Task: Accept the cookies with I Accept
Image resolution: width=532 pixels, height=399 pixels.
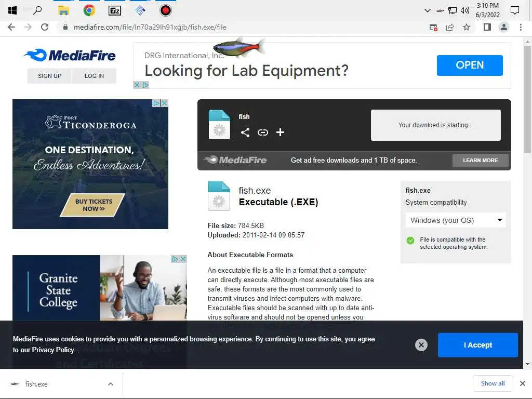Action: click(x=478, y=345)
